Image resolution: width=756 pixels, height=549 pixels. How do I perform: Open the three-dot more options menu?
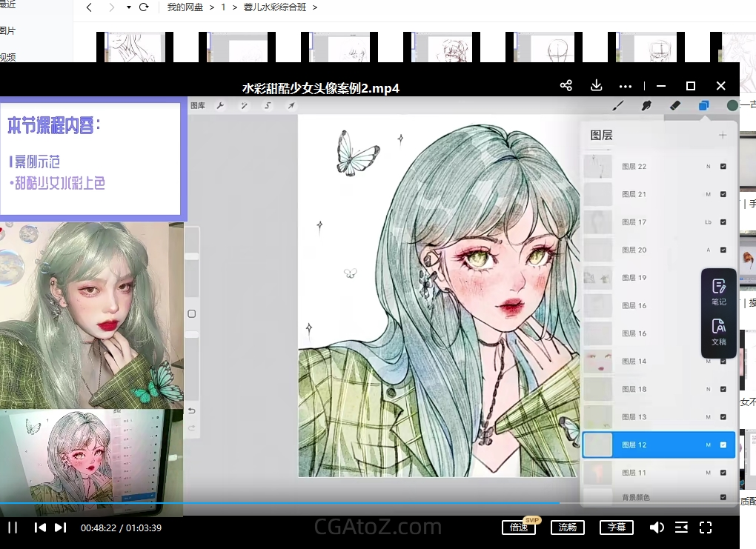pyautogui.click(x=626, y=86)
